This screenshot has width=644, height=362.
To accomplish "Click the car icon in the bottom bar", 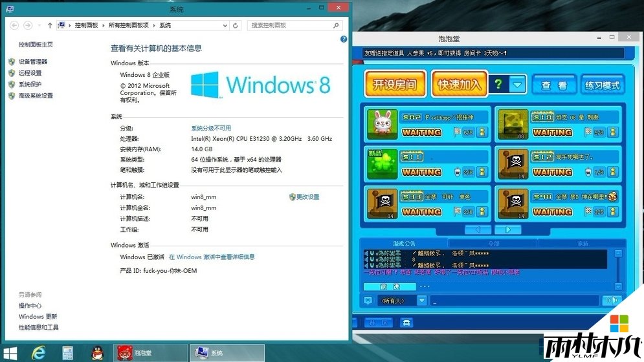I will (406, 323).
